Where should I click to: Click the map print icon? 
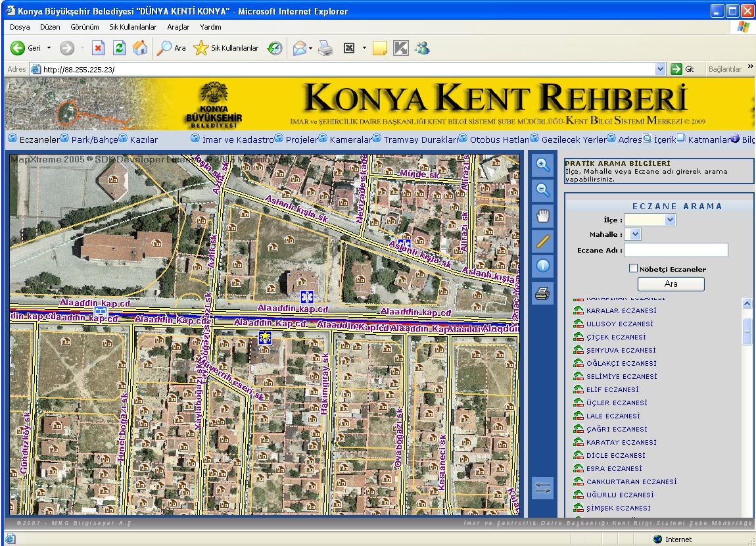click(542, 293)
